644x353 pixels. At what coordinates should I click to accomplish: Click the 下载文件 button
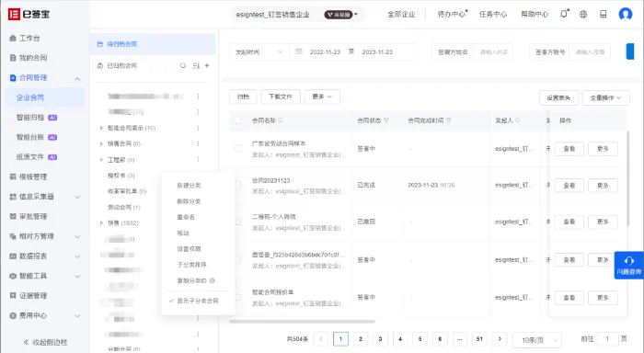coord(281,97)
